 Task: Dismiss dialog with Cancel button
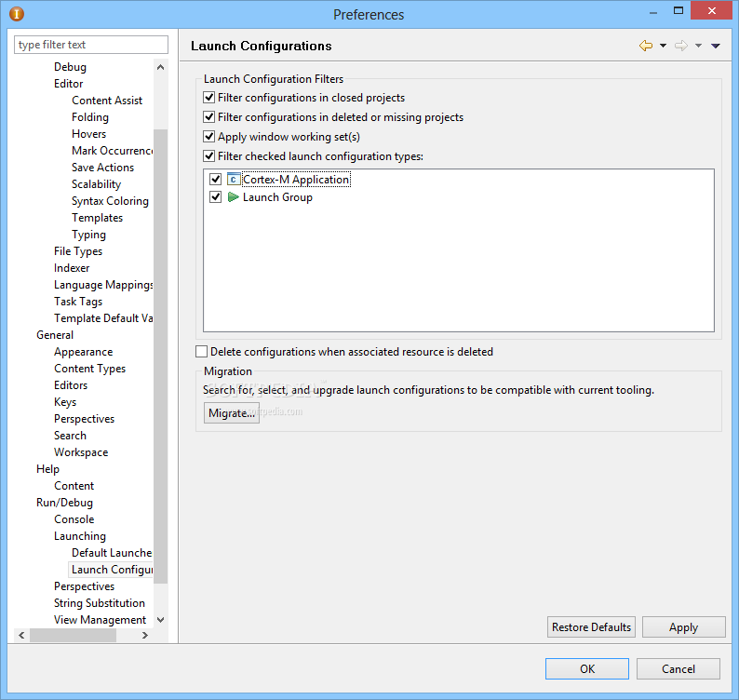(679, 669)
